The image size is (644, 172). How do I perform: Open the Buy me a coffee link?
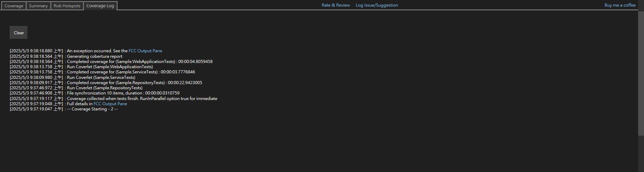pyautogui.click(x=620, y=5)
